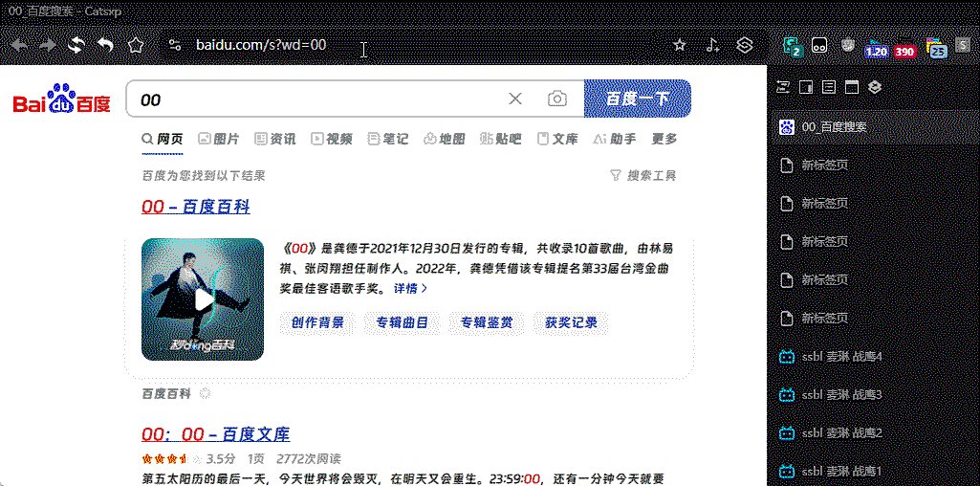Go back to the previous page
The width and height of the screenshot is (980, 486).
coord(19,45)
